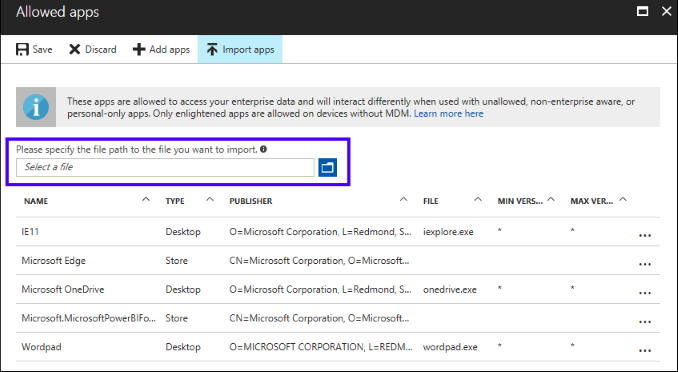This screenshot has width=678, height=372.
Task: Open the Learn more here link
Action: [449, 114]
